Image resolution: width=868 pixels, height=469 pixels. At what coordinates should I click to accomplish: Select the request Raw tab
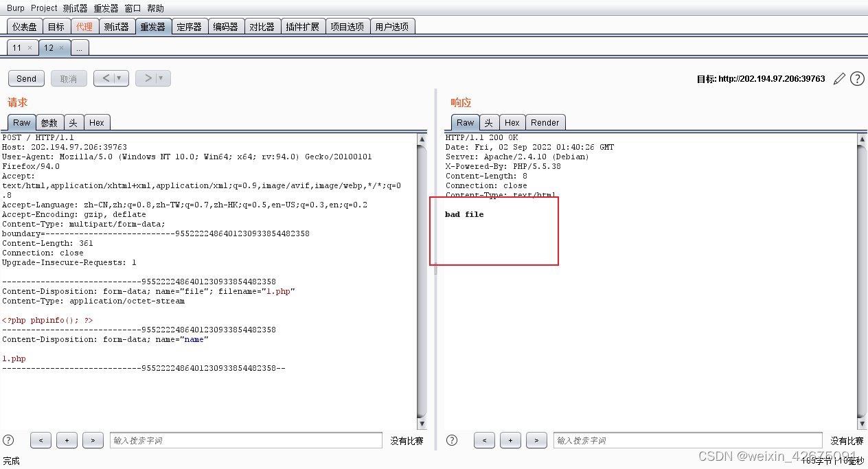coord(22,123)
